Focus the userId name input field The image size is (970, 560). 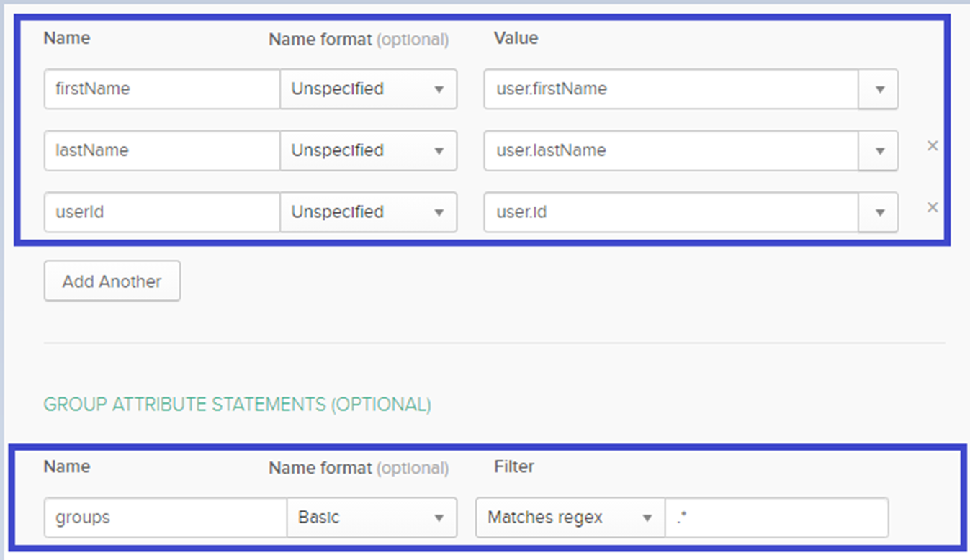click(x=162, y=212)
